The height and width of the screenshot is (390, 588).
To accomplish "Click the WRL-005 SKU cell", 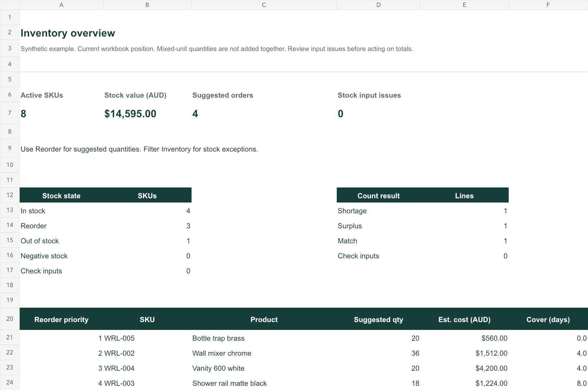I will pos(119,338).
